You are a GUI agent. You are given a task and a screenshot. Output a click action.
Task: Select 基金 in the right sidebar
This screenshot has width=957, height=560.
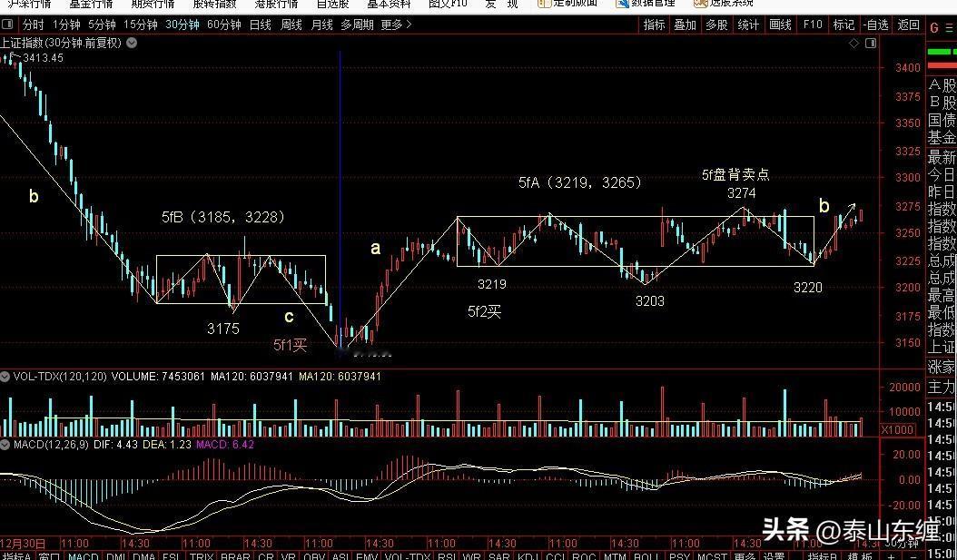click(943, 138)
